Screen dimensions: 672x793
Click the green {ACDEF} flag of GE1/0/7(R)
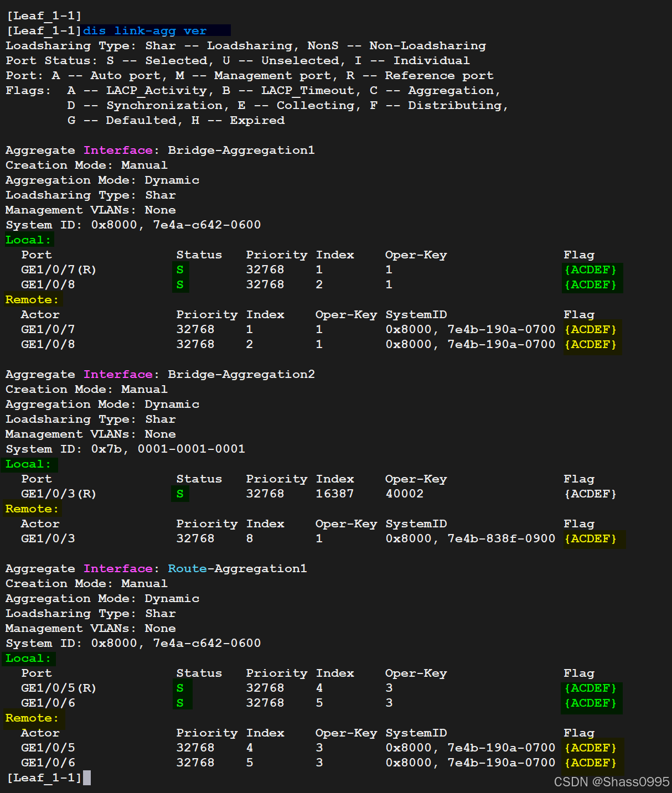coord(591,270)
